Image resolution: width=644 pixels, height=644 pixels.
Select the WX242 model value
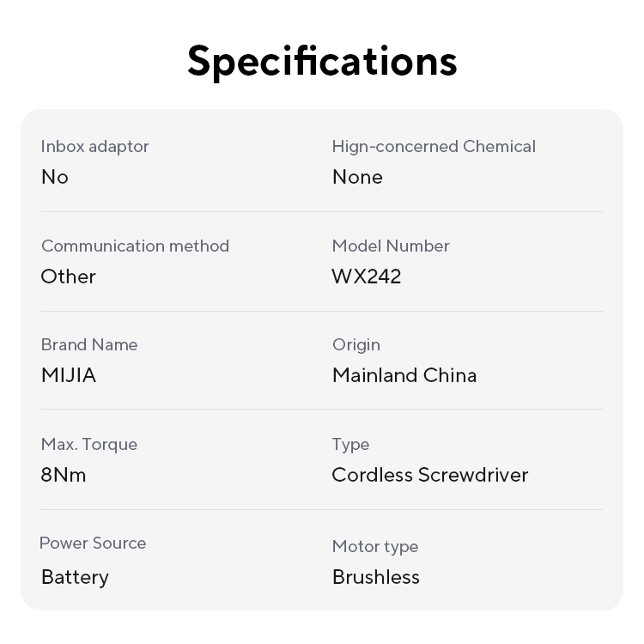click(367, 276)
